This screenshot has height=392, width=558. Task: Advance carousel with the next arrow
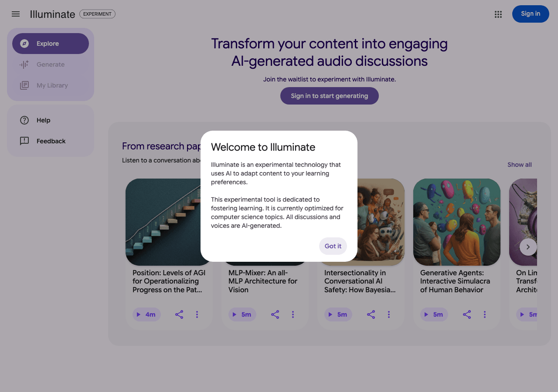[528, 247]
